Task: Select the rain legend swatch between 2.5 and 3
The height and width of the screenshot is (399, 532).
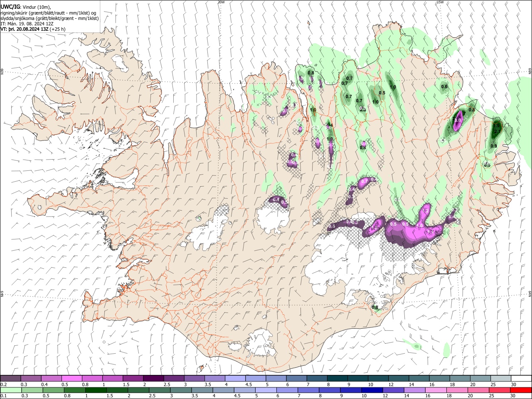Action: click(x=159, y=390)
